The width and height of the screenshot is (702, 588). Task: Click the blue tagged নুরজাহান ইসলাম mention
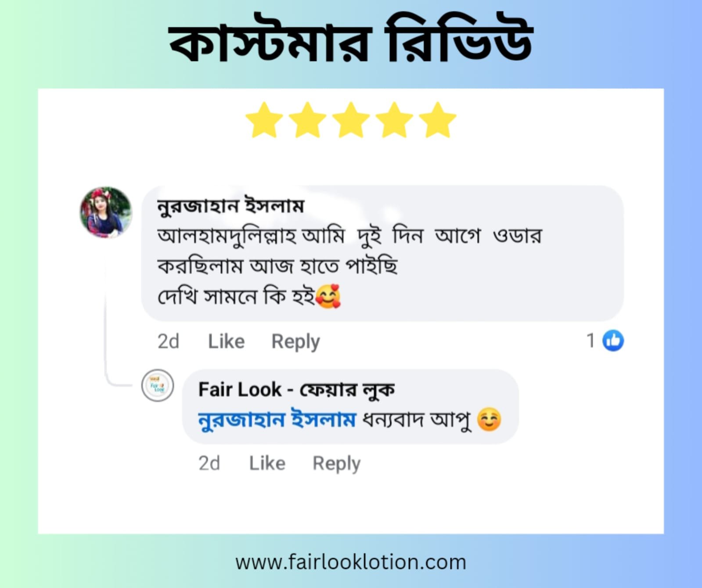point(277,420)
